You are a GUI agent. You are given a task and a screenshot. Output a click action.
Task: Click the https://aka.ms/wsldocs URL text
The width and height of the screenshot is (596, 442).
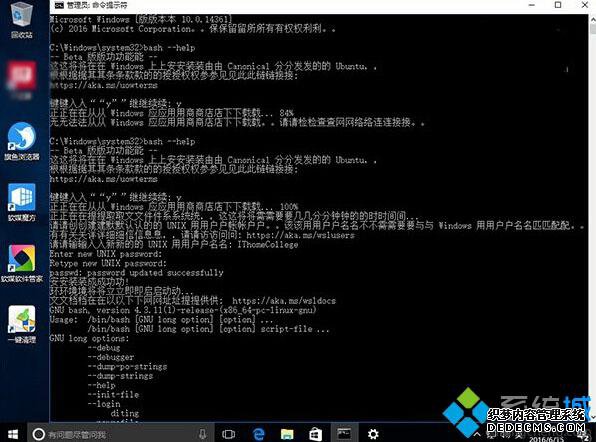point(284,301)
